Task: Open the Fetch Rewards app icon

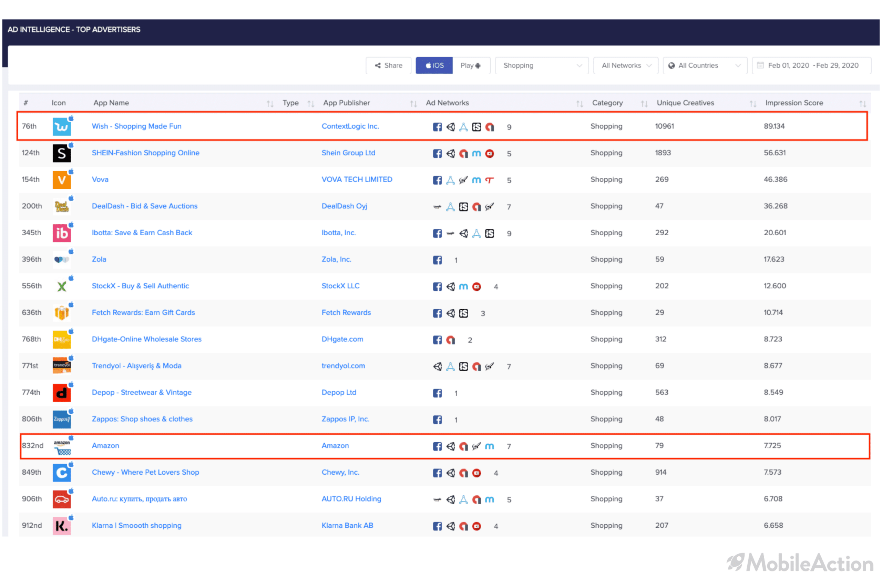Action: [62, 313]
